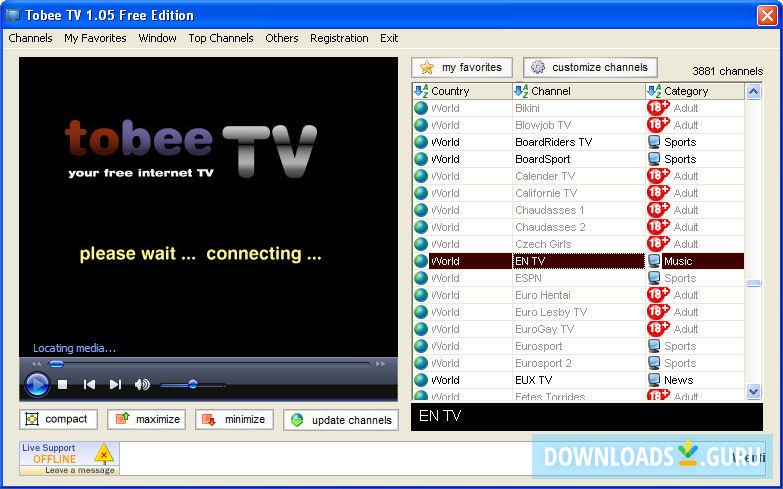The width and height of the screenshot is (783, 489).
Task: Click the maximize player button
Action: [146, 419]
